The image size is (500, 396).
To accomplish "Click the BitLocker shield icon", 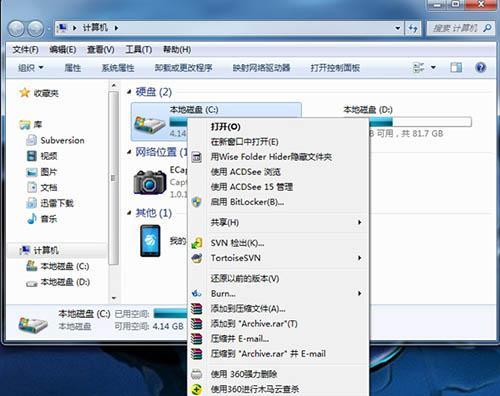I will pyautogui.click(x=197, y=202).
